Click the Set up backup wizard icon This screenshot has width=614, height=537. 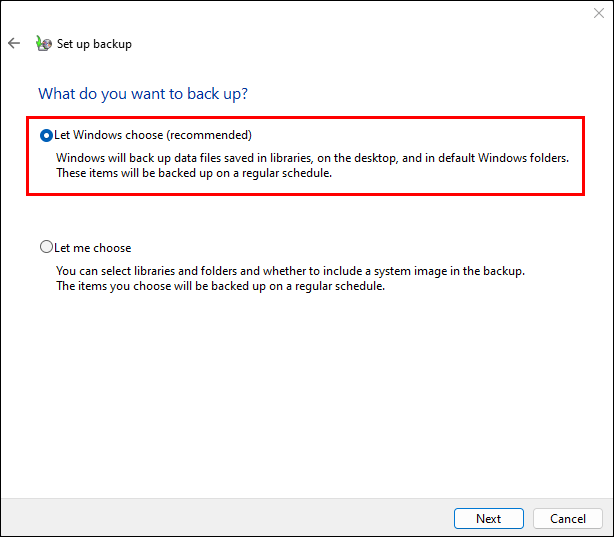pyautogui.click(x=43, y=43)
